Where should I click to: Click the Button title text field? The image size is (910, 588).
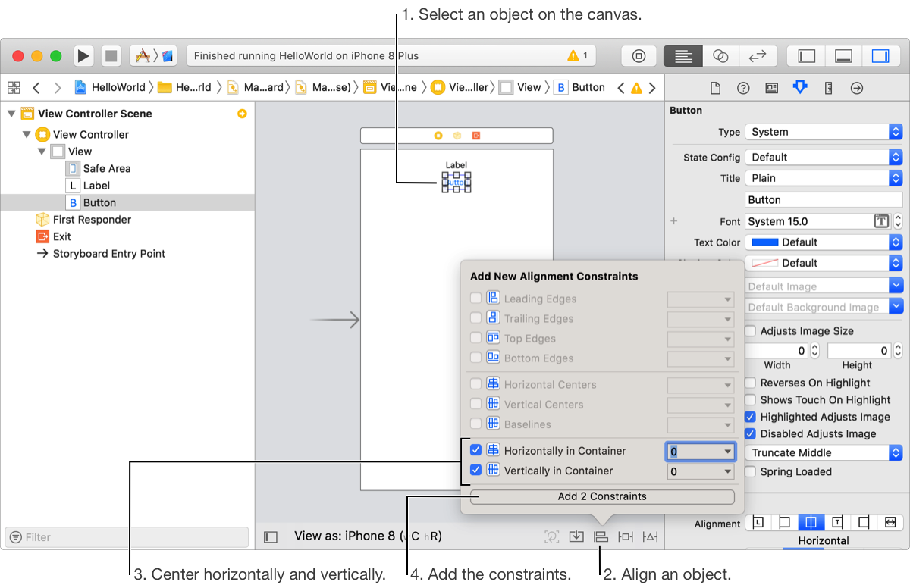coord(824,200)
